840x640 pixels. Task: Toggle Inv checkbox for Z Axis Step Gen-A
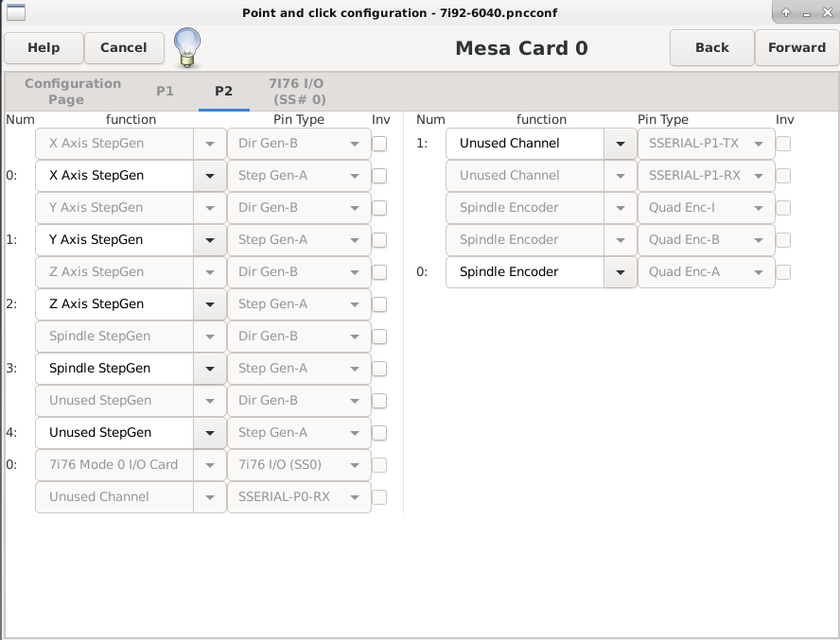(379, 304)
